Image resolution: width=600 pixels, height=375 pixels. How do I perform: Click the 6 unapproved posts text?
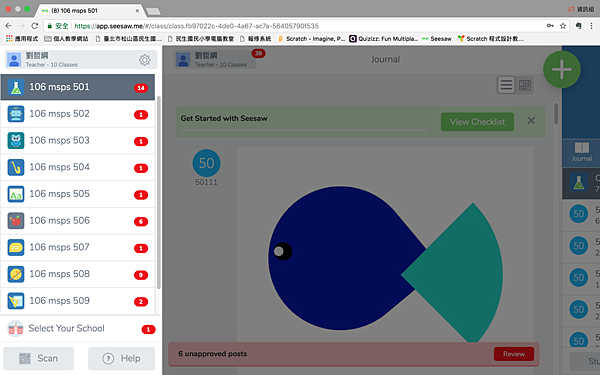212,354
